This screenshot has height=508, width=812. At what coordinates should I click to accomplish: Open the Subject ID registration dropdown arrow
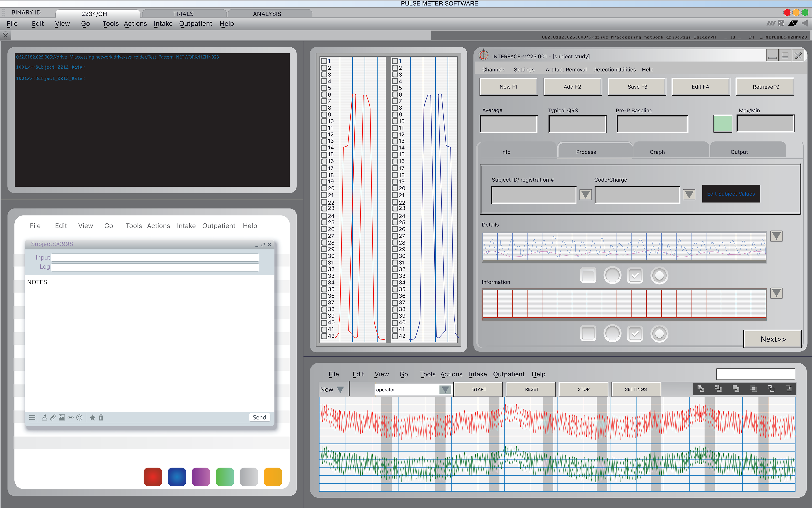[586, 195]
